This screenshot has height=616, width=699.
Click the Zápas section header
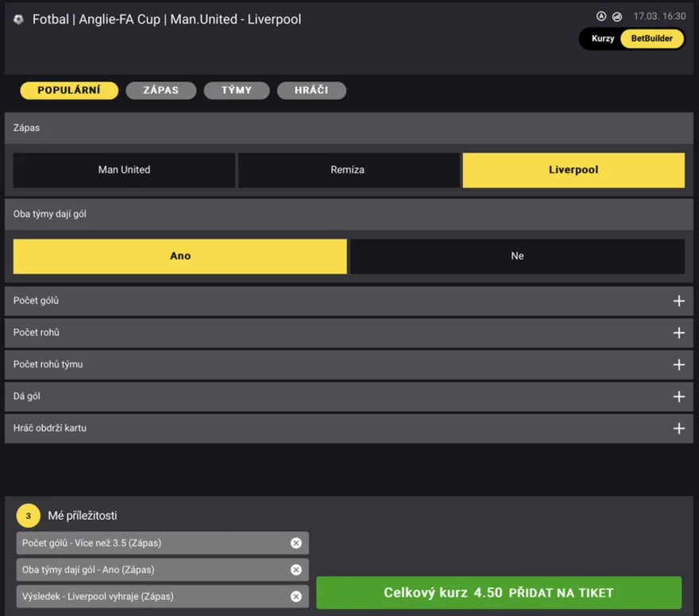coord(349,128)
